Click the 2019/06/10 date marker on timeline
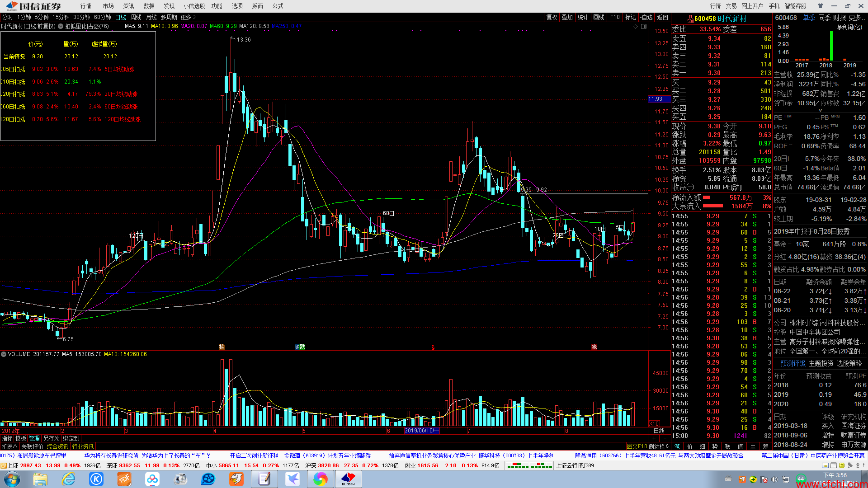Viewport: 868px width, 488px height. point(421,431)
